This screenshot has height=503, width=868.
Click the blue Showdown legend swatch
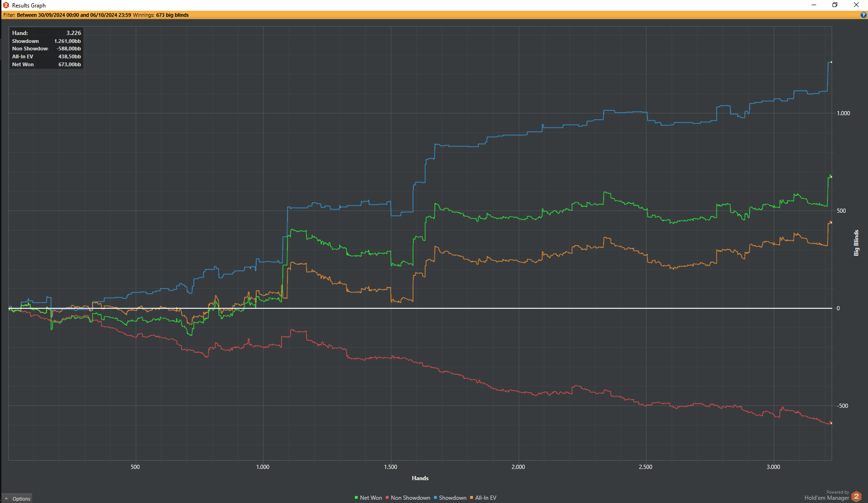436,498
